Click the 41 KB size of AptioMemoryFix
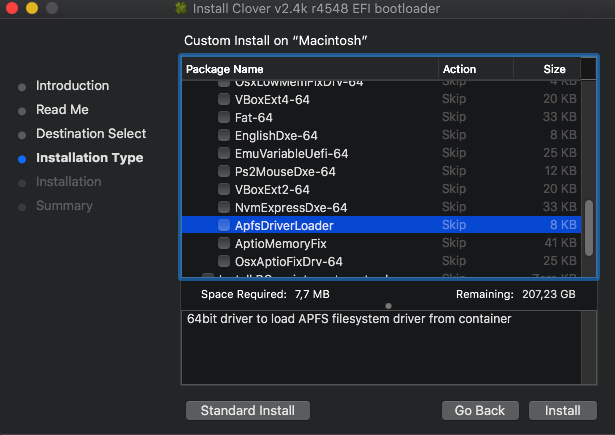This screenshot has width=615, height=435. tap(560, 243)
